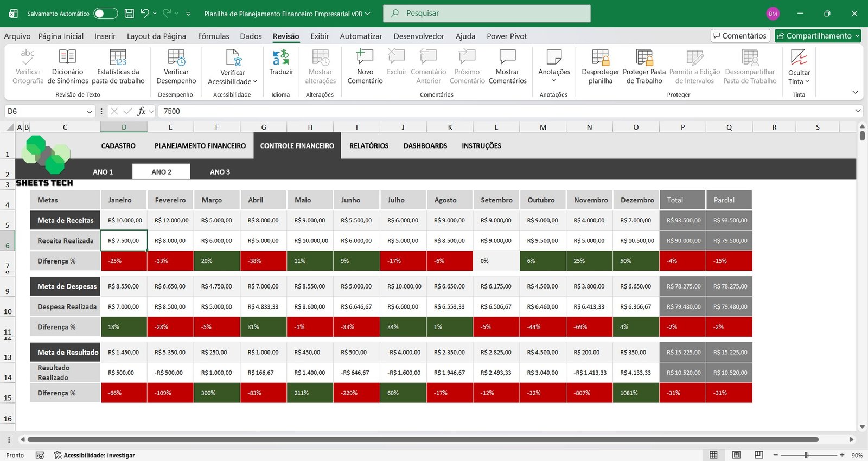Image resolution: width=868 pixels, height=461 pixels.
Task: Go to DASHBOARDS navigation link
Action: 425,146
